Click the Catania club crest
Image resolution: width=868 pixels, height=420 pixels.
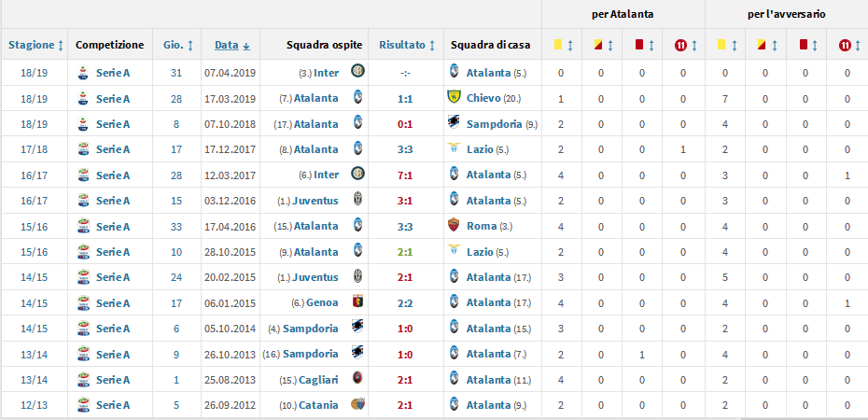pyautogui.click(x=357, y=403)
